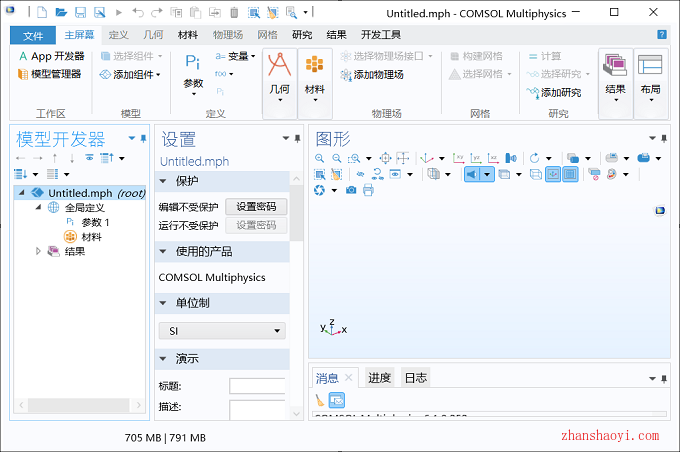680x452 pixels.
Task: Switch to the 材料 ribbon tab
Action: point(188,35)
